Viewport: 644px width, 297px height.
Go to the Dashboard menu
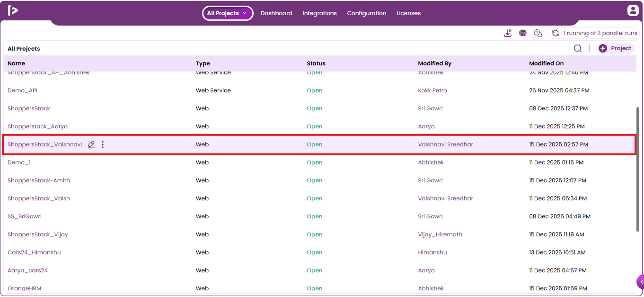[x=276, y=13]
